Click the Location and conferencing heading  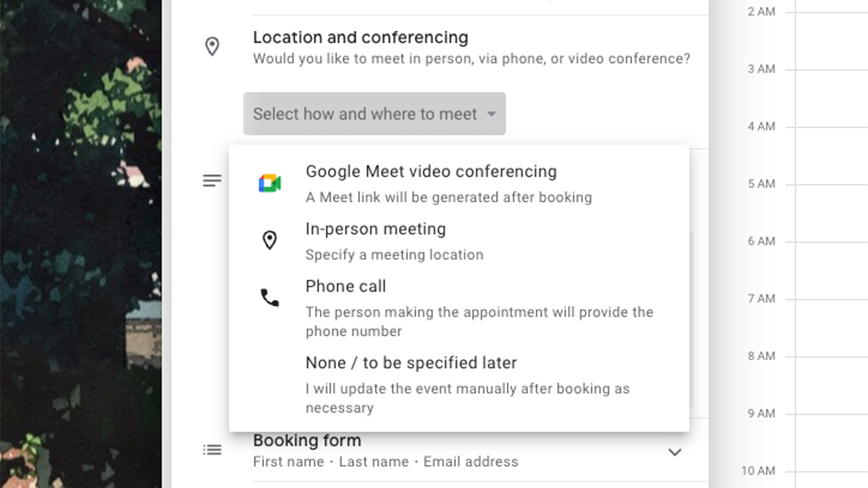[x=360, y=38]
